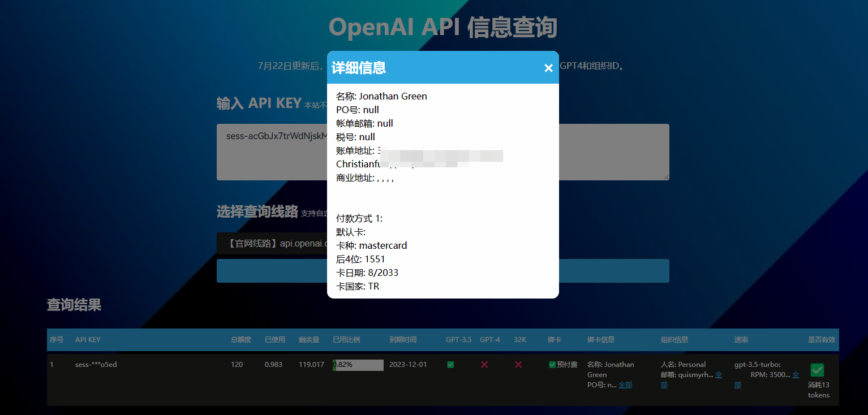Click the API KEY column header

[88, 340]
